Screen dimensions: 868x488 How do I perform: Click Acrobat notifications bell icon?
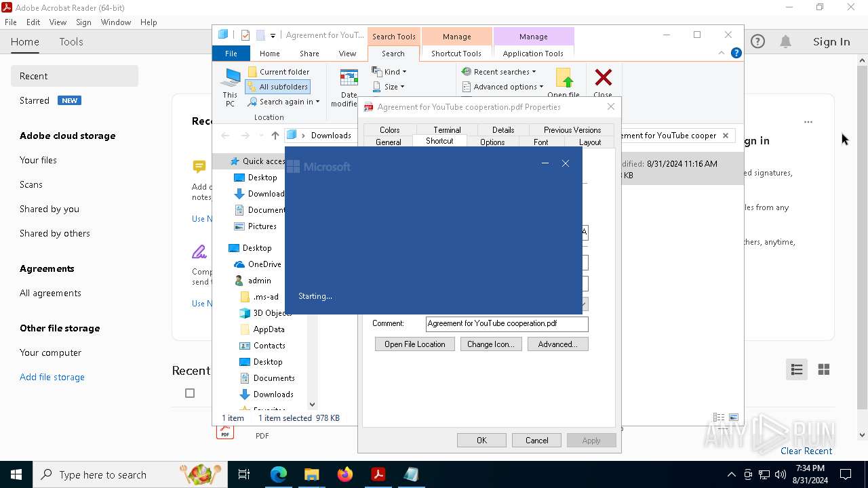click(x=785, y=42)
